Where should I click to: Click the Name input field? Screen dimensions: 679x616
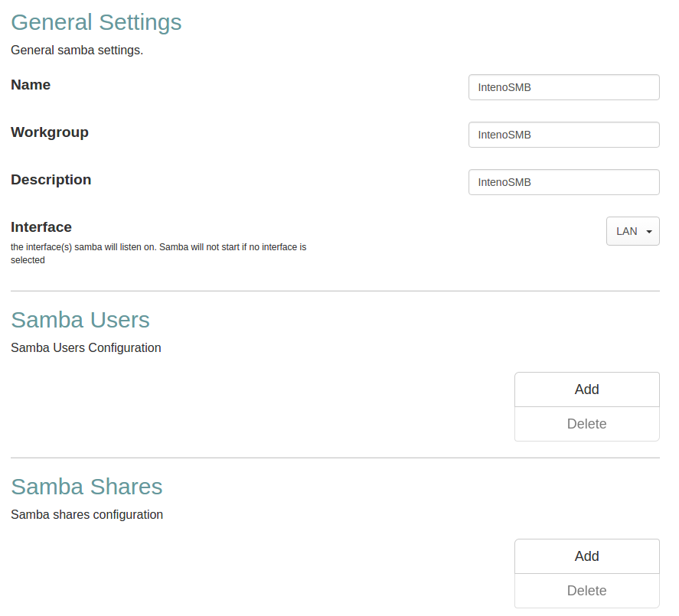click(563, 87)
